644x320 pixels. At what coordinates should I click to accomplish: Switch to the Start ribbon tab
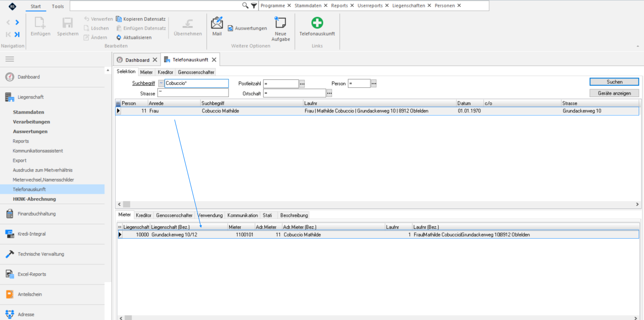36,6
